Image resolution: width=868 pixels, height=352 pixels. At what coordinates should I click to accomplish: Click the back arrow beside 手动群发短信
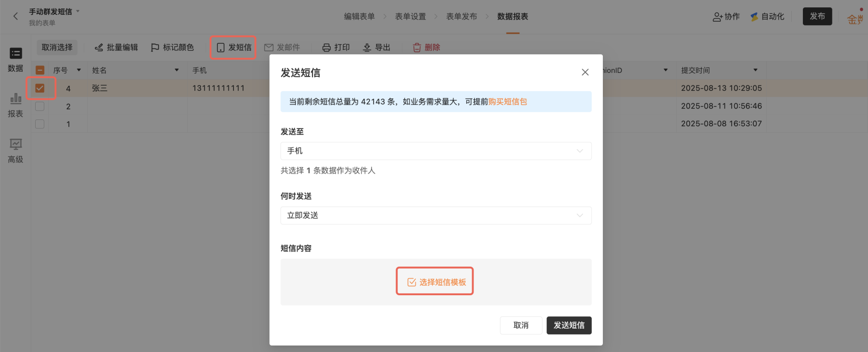(x=16, y=16)
